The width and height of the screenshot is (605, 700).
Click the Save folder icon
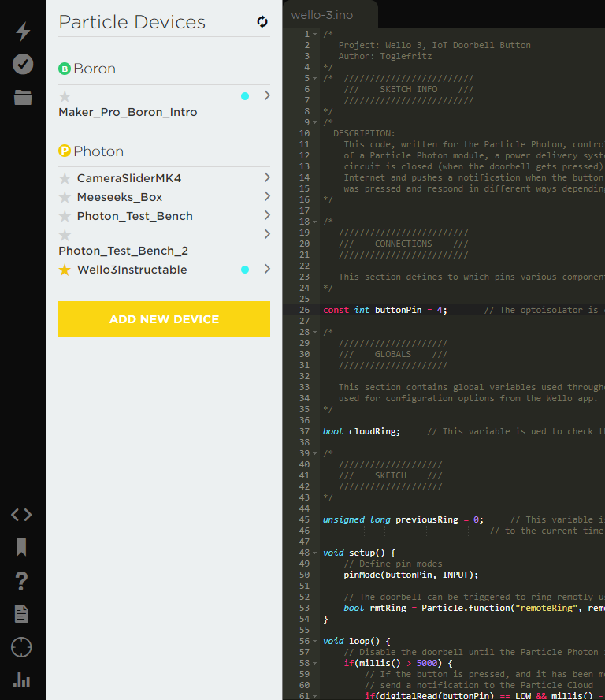click(23, 97)
